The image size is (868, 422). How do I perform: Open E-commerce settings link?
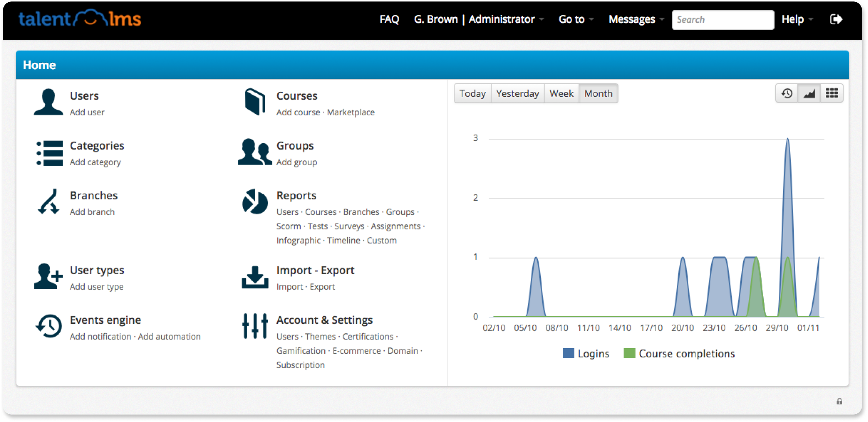click(356, 351)
